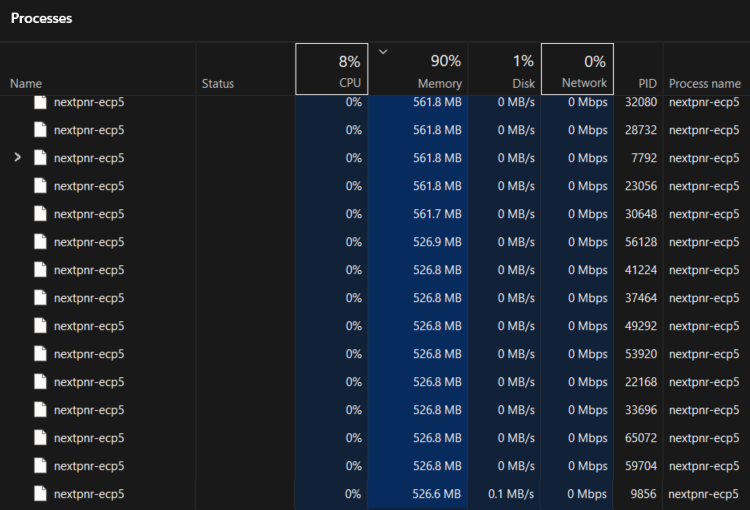Click the Status column header
The width and height of the screenshot is (750, 510).
click(245, 69)
